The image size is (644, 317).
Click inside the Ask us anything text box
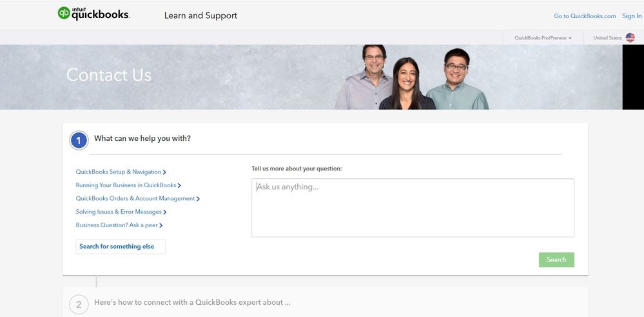pyautogui.click(x=413, y=208)
